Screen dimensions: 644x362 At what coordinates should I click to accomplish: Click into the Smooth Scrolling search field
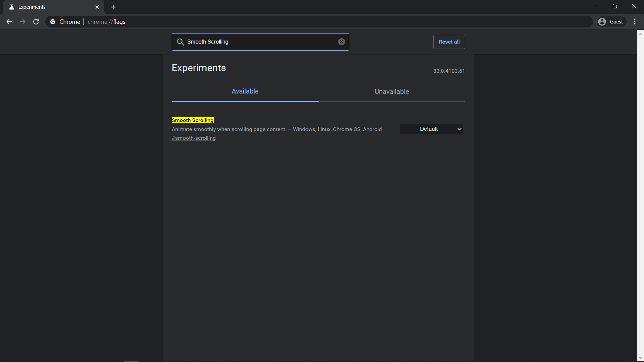pyautogui.click(x=260, y=42)
